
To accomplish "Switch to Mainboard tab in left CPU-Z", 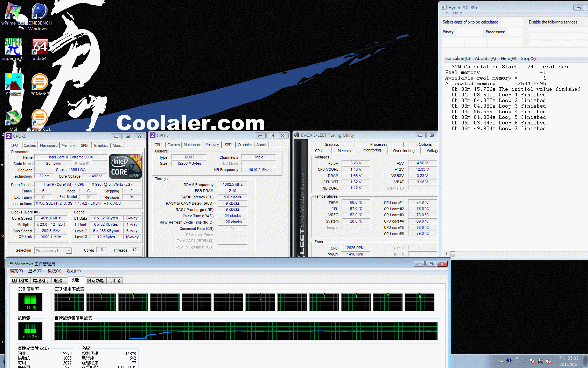I will 49,145.
